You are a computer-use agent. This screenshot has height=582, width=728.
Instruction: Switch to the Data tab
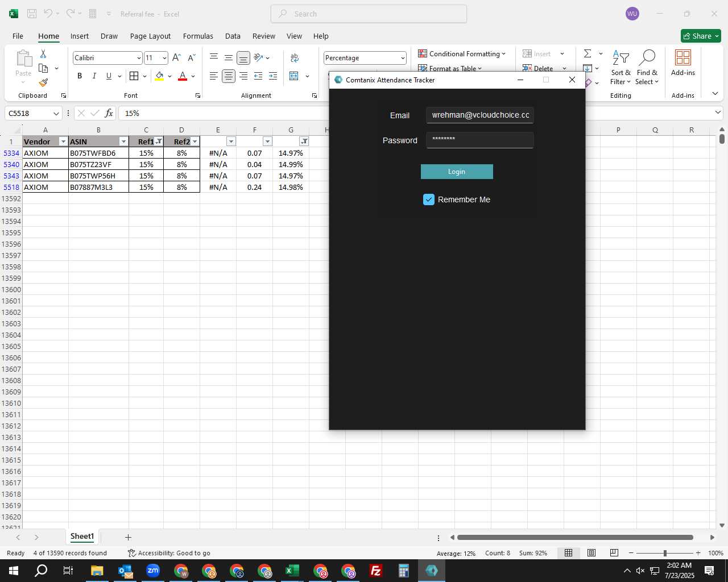click(x=233, y=36)
